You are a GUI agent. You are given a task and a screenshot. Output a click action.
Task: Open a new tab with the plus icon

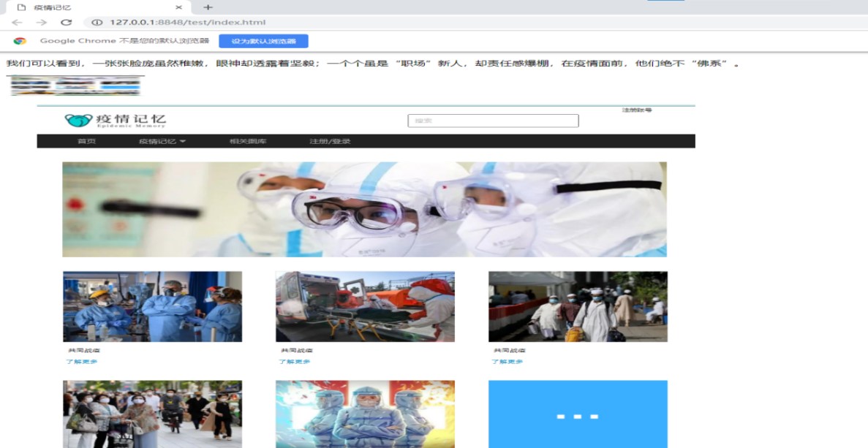pyautogui.click(x=208, y=7)
